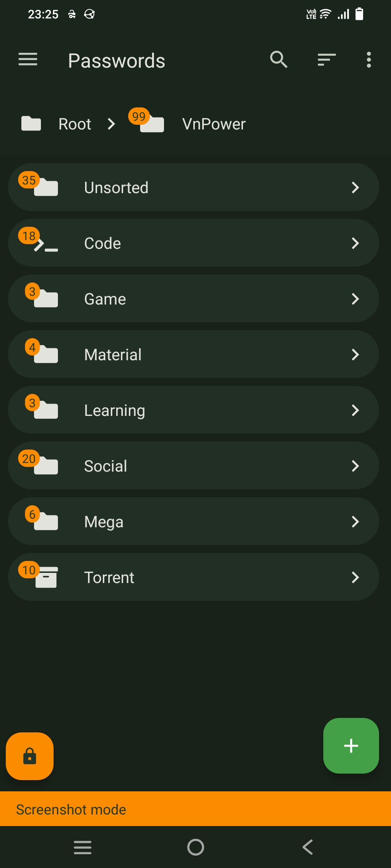391x868 pixels.
Task: Tap the orange lock database button
Action: (30, 756)
